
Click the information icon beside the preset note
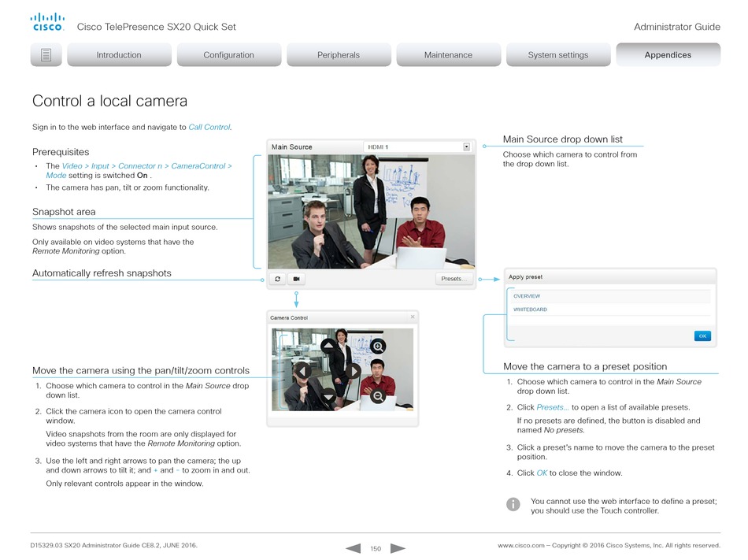click(x=513, y=504)
